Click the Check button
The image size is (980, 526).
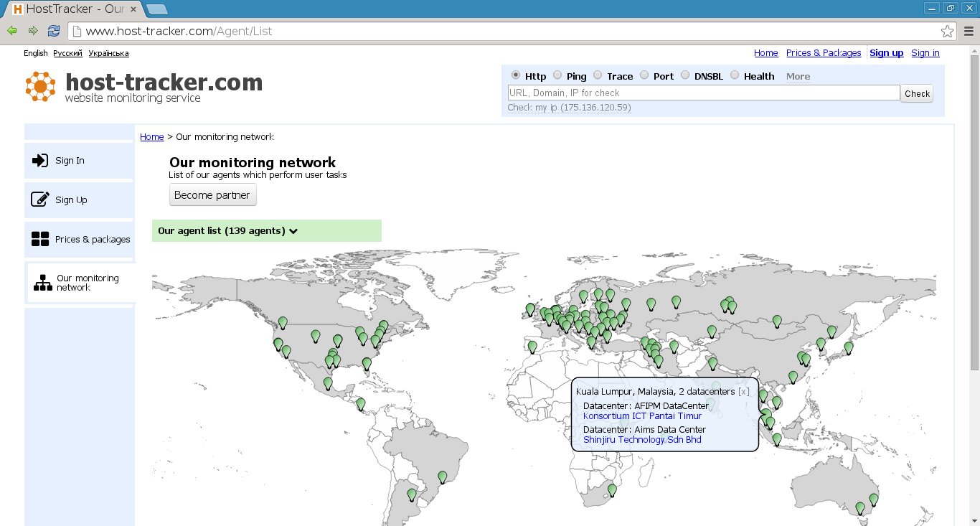point(917,93)
